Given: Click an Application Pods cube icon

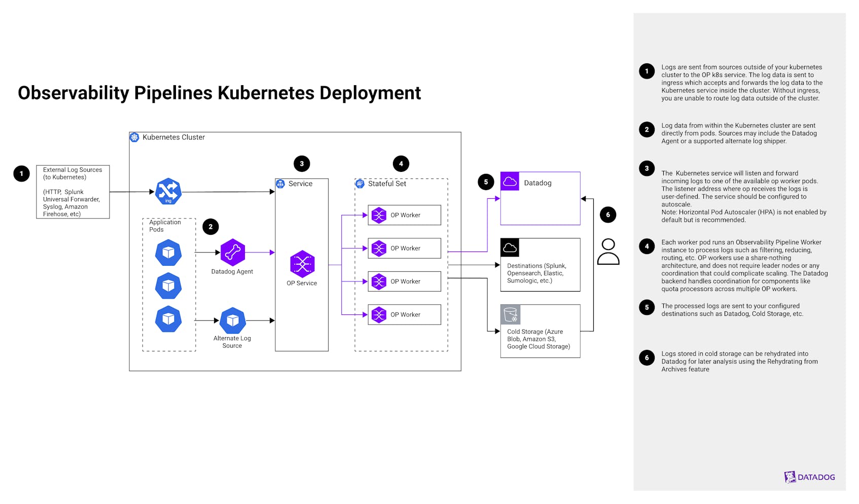Looking at the screenshot, I should [169, 252].
